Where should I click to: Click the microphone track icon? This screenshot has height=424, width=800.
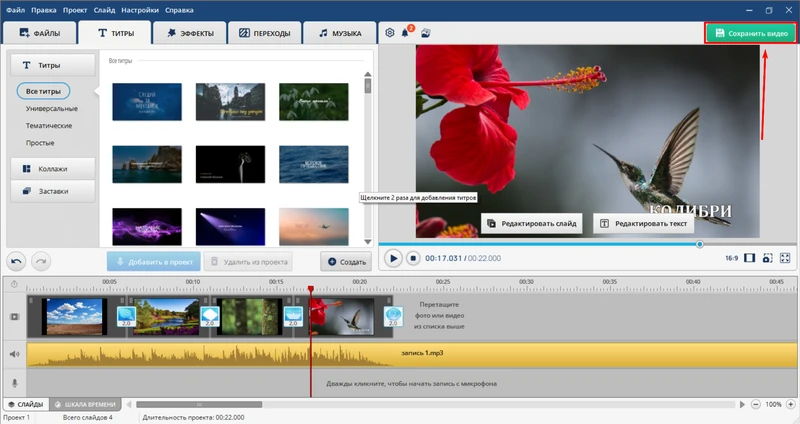(14, 382)
